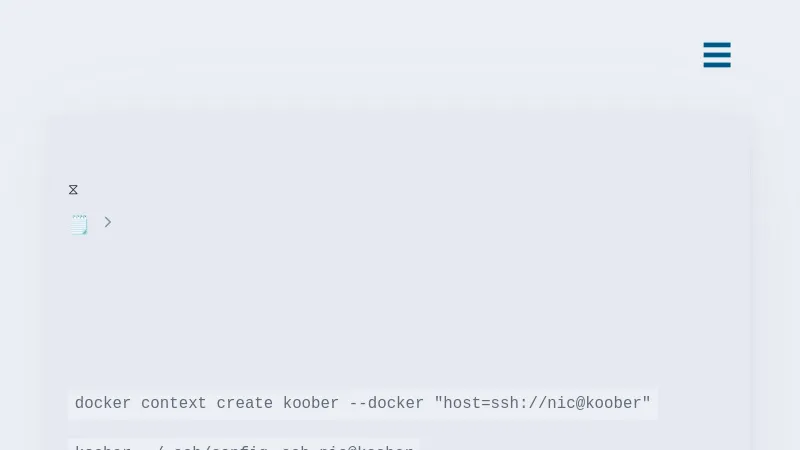The width and height of the screenshot is (800, 450).
Task: Click "koober" starting the cut-off bottom line
Action: 103,447
